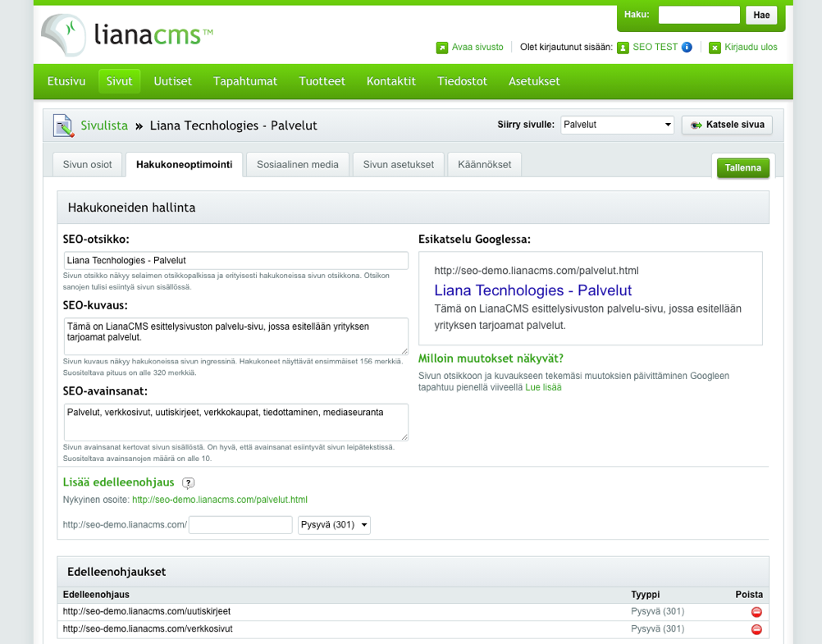Select the Hakukoneoptimointi tab
Viewport: 822px width, 644px height.
pos(184,165)
